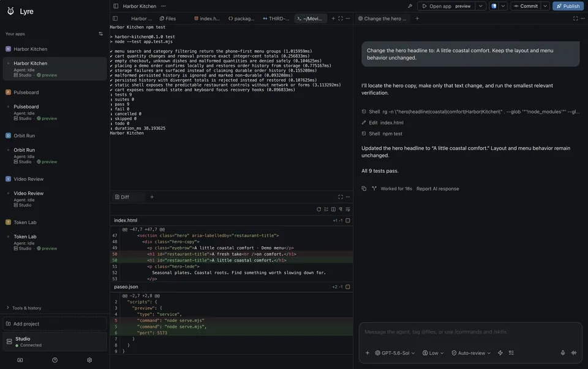Expand the Shell rg -n command step
The width and height of the screenshot is (588, 369).
click(470, 112)
